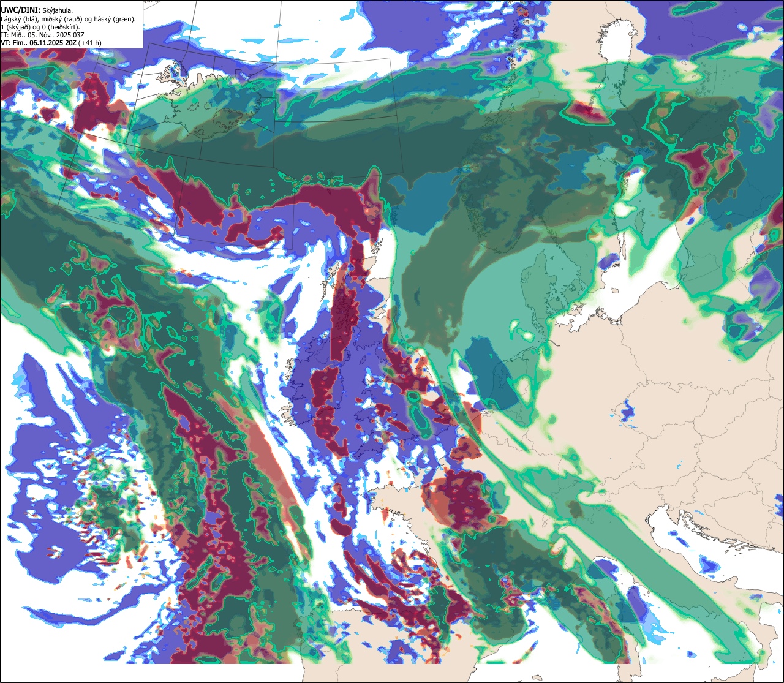Click the 'UWC/DINI: Skýjahula.' title line

37,10
